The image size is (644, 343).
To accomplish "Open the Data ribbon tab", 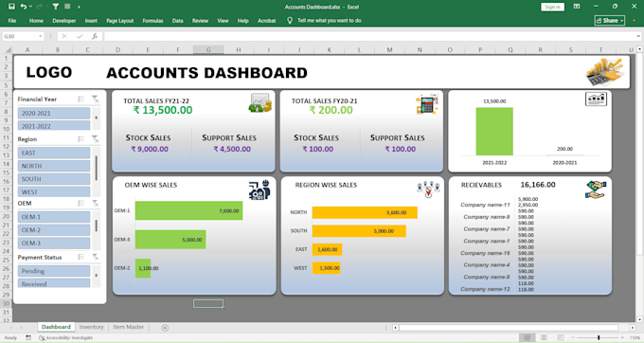I will [177, 21].
